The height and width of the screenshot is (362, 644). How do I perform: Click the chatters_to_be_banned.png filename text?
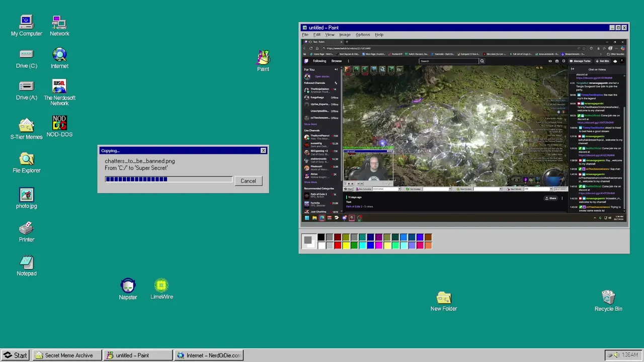(x=140, y=161)
